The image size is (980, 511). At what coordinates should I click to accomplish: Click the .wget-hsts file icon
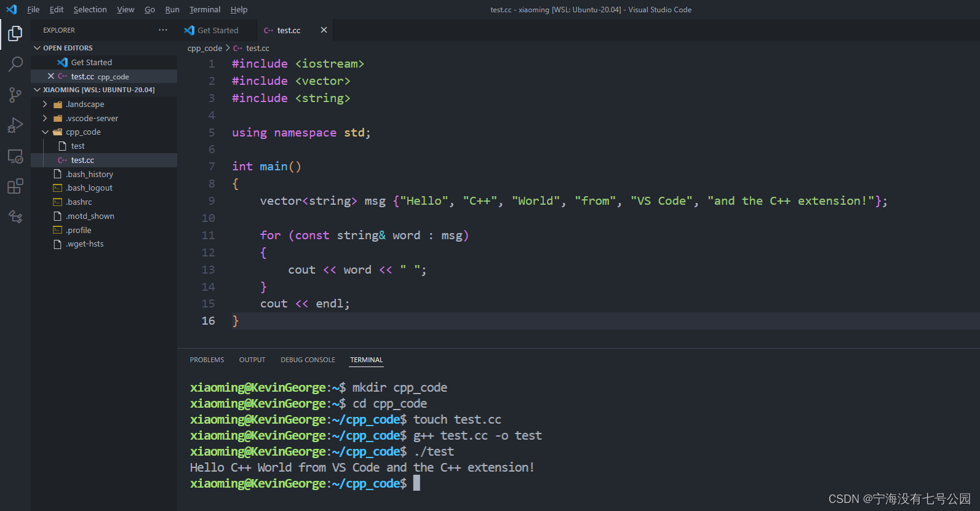pyautogui.click(x=58, y=244)
